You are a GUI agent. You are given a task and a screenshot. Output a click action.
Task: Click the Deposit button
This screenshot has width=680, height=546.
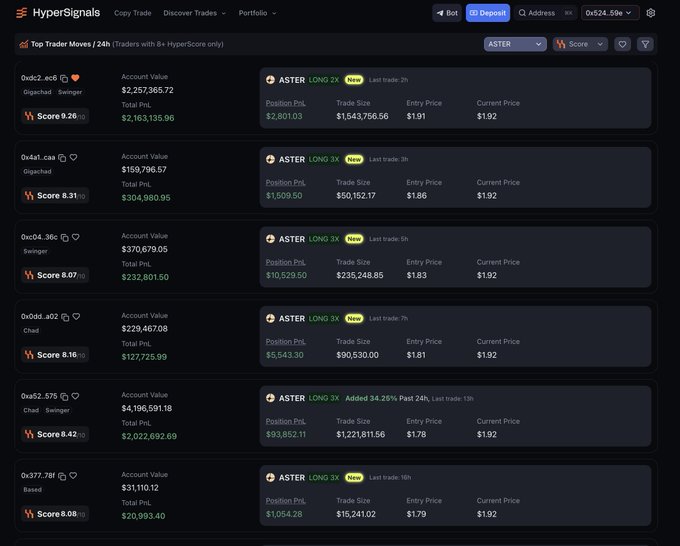tap(488, 13)
